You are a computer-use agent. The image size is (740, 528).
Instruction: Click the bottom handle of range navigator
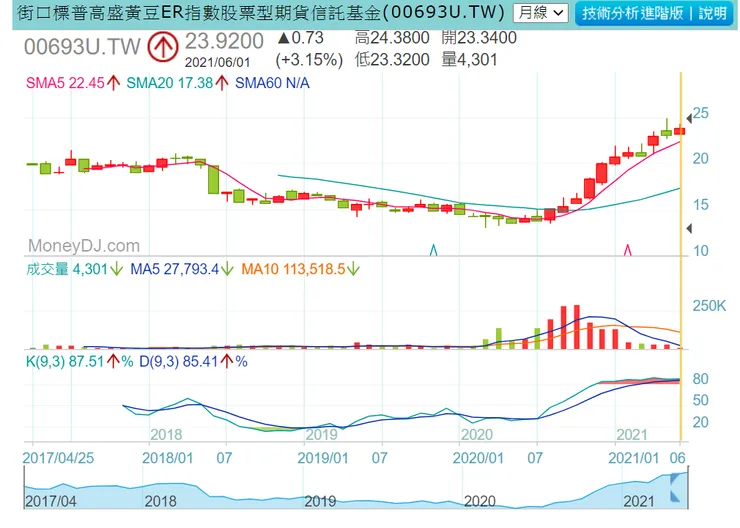675,496
